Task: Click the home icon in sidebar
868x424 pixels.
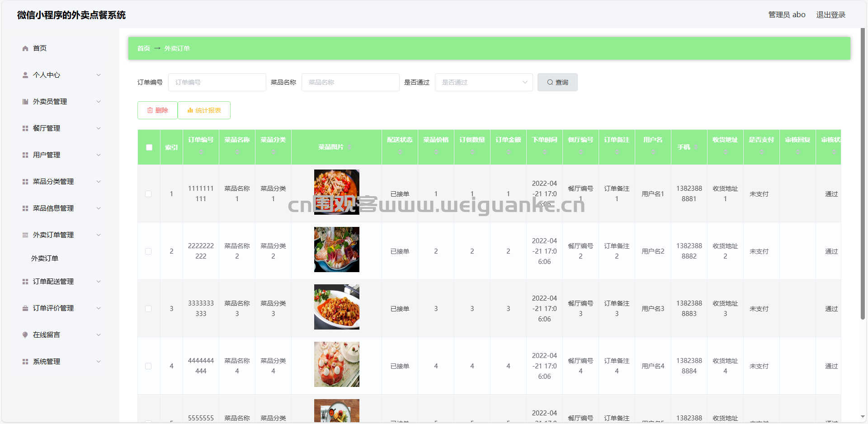Action: (x=25, y=48)
